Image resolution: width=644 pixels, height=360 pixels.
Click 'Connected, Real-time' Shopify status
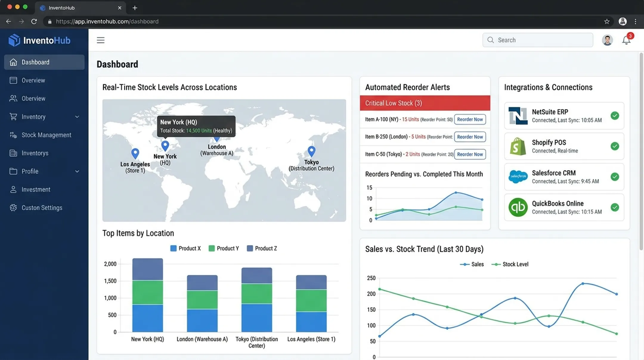click(x=555, y=151)
